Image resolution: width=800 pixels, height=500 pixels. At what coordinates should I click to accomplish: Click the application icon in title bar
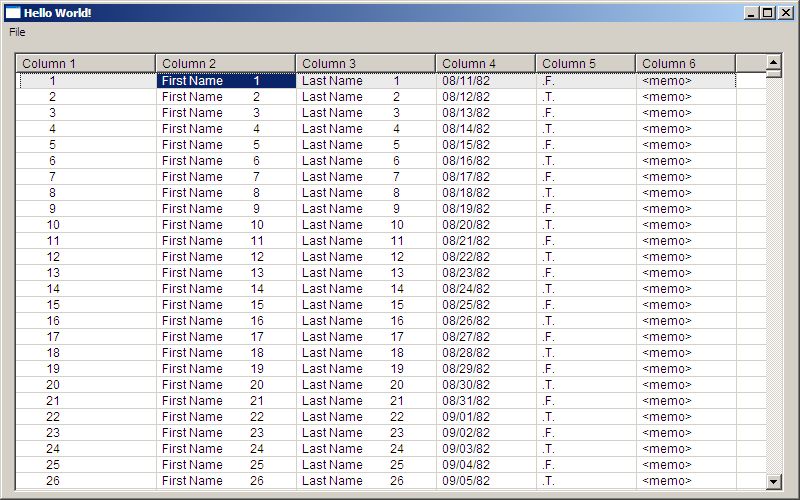pyautogui.click(x=13, y=13)
